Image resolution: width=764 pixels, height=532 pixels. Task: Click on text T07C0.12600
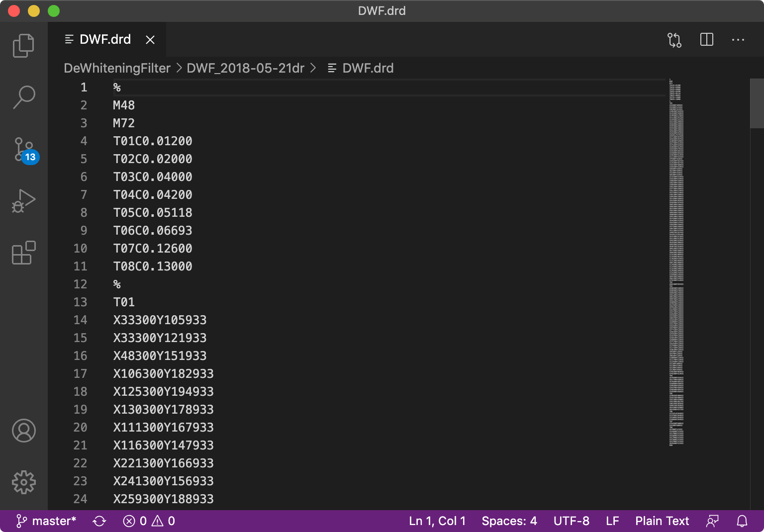point(153,249)
